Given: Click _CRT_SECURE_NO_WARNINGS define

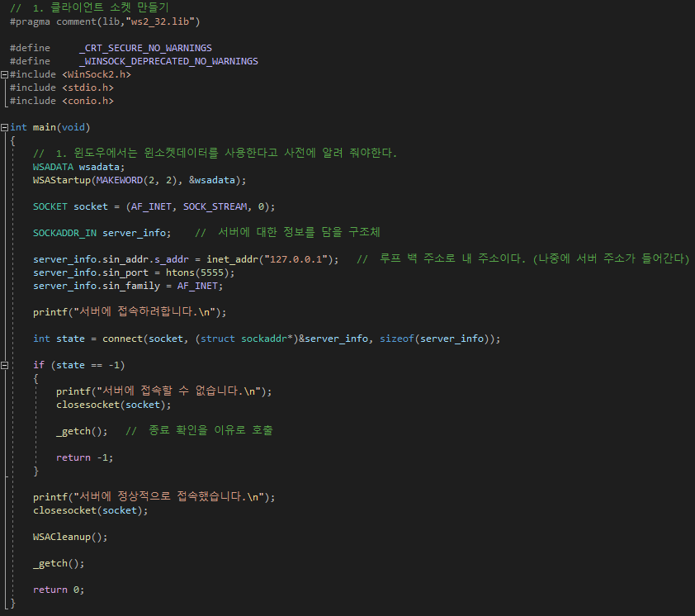Looking at the screenshot, I should [x=146, y=48].
